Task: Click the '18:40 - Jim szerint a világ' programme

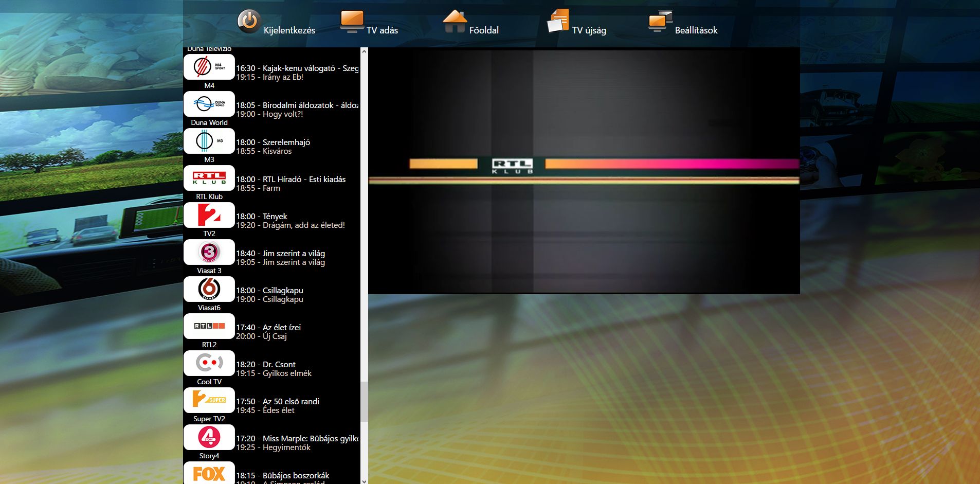Action: (281, 253)
